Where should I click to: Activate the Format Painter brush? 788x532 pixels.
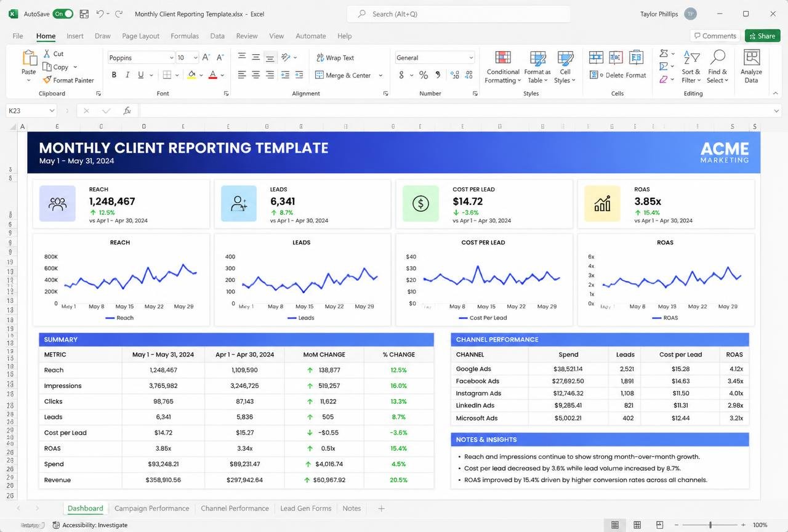click(x=47, y=80)
